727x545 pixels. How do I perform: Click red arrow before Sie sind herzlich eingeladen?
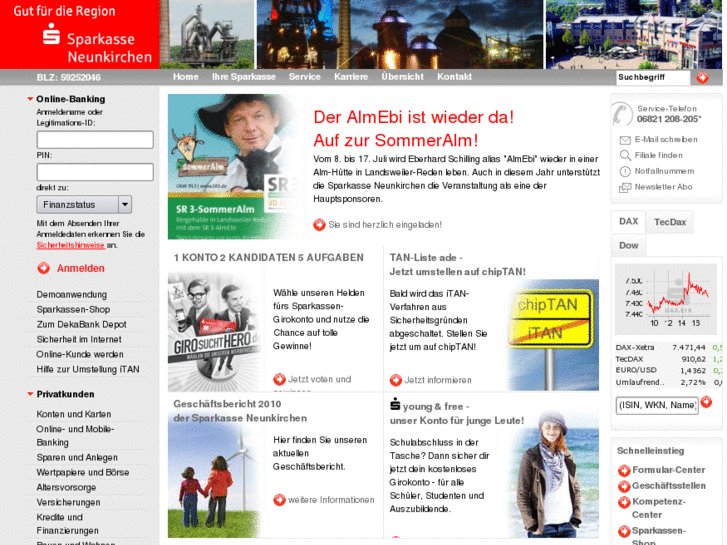319,224
